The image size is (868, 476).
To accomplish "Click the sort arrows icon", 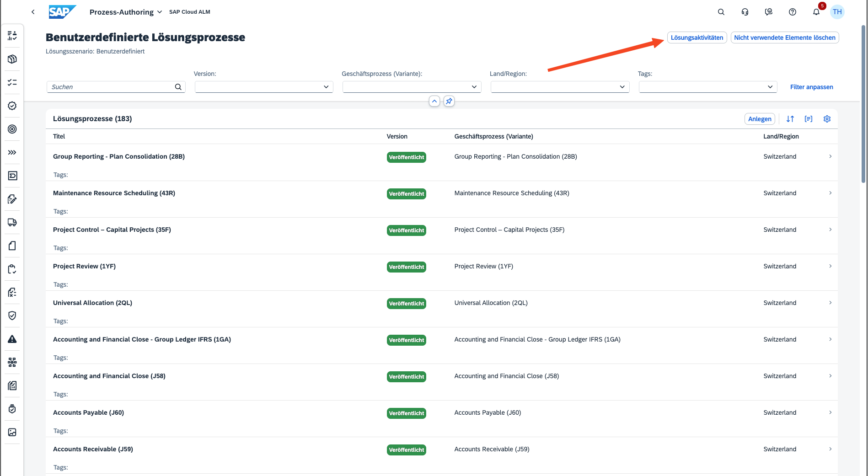I will 790,119.
